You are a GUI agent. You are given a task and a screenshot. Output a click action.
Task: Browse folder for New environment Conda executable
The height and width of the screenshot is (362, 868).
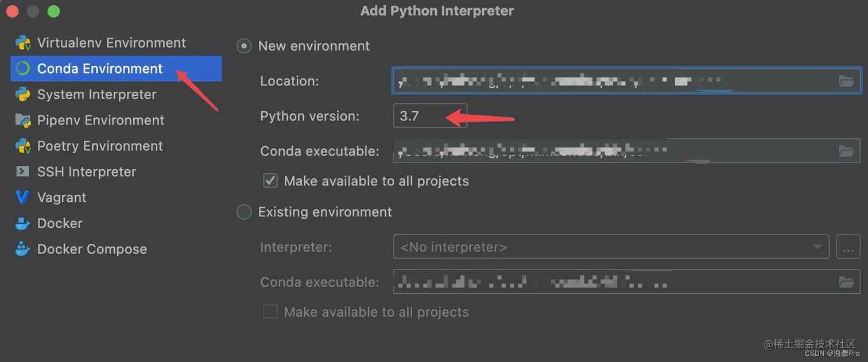coord(846,151)
